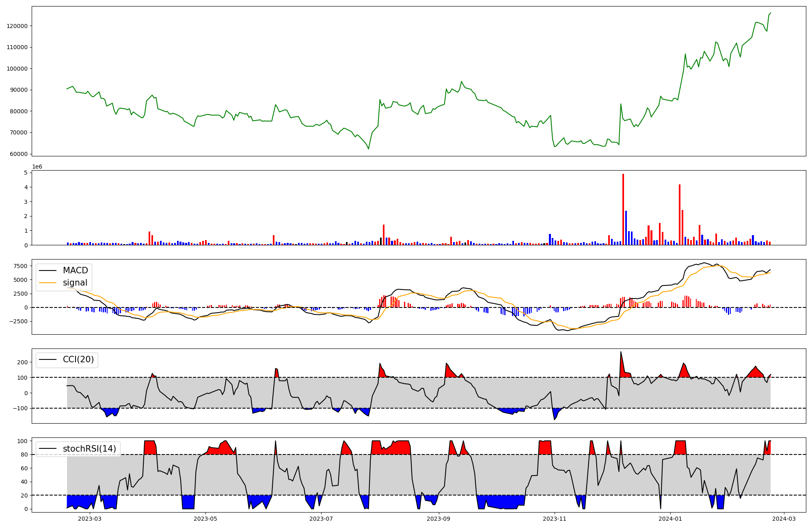Click the MACD legend entry text
This screenshot has width=812, height=528.
[75, 270]
